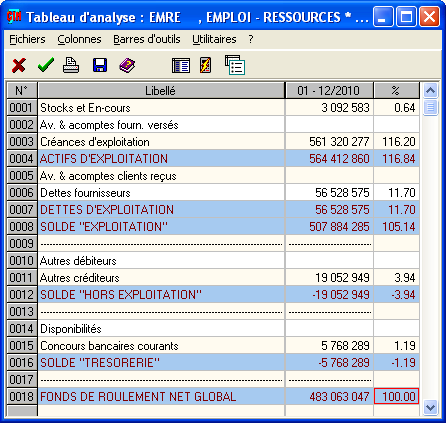This screenshot has width=446, height=423.
Task: Click 'Autres débiteurs' label
Action: [78, 261]
